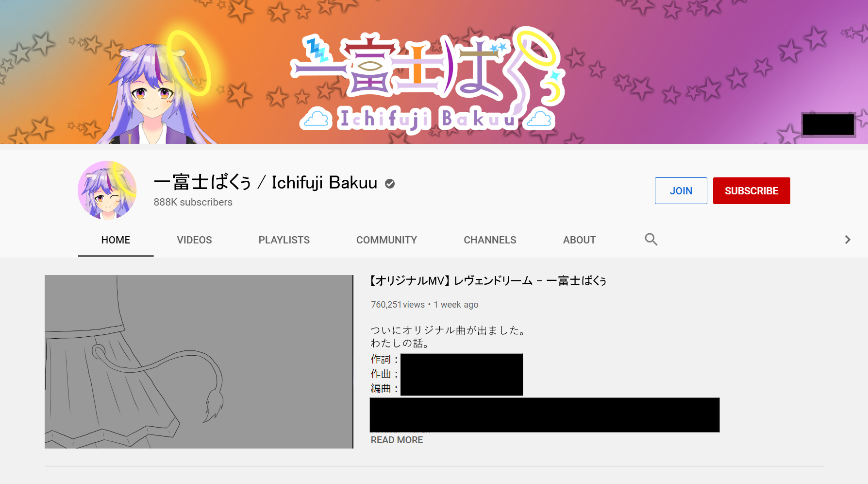Open the channel avatar picture
Screen dimensions: 868x484
pos(107,190)
